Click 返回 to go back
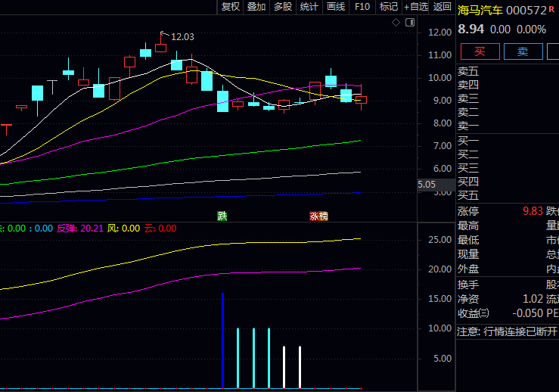 (443, 7)
